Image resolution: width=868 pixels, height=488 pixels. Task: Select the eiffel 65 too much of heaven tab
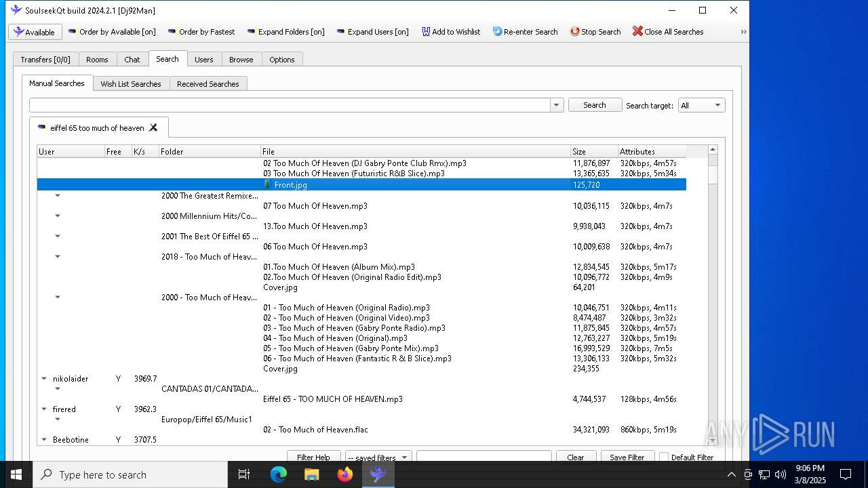[x=98, y=127]
